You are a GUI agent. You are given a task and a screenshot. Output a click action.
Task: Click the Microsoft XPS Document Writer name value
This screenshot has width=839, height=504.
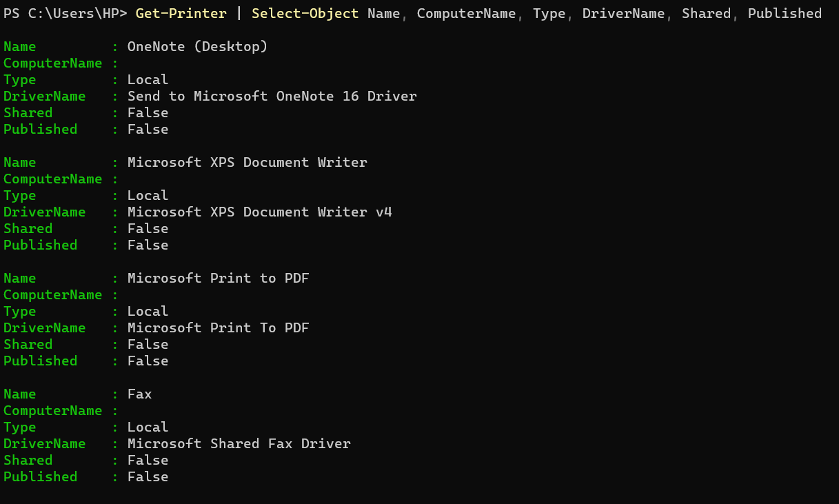[x=247, y=163]
